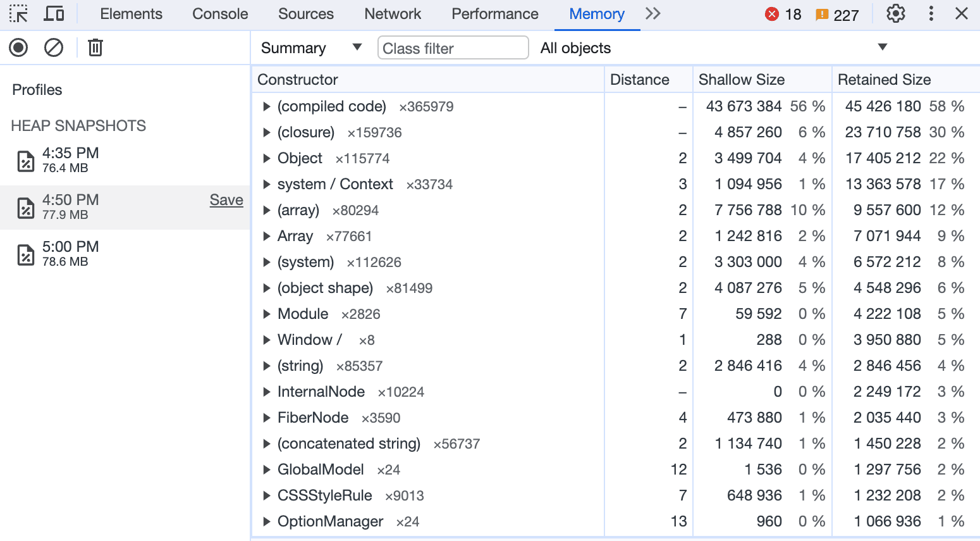Click FiberNode retained size 2 035 440
Viewport: 980px width, 541px height.
pyautogui.click(x=887, y=418)
